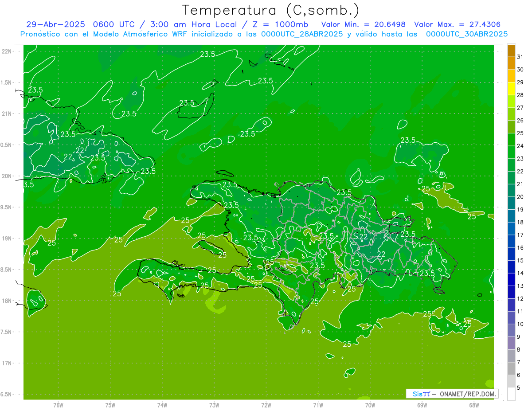532x411 pixels.
Task: Click the pressure level 'Z = 1000mb'
Action: pyautogui.click(x=277, y=24)
